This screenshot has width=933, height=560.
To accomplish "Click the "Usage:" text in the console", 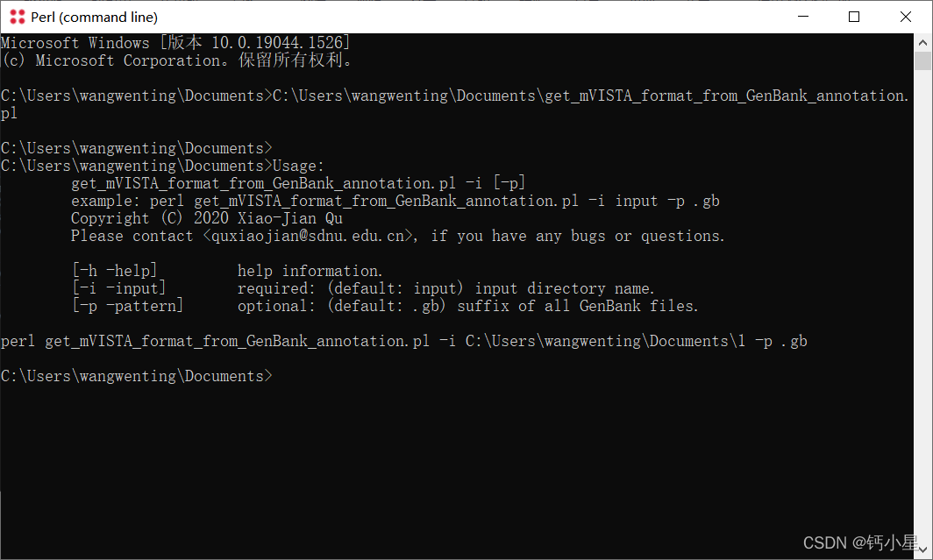I will [x=299, y=166].
